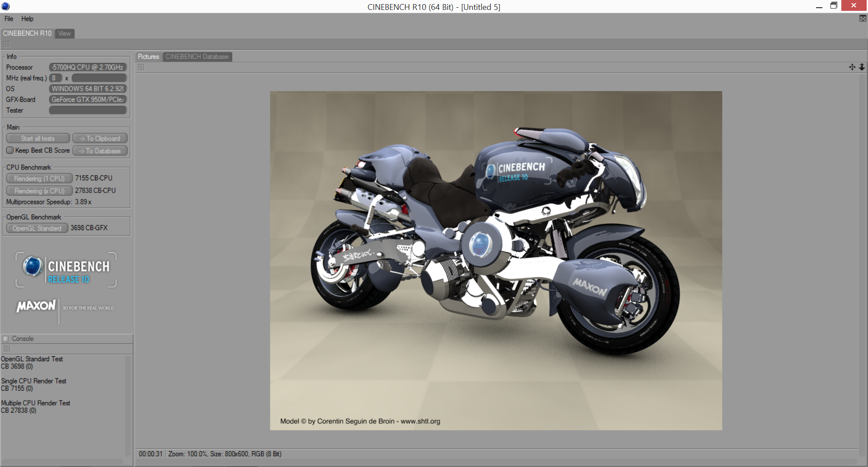Image resolution: width=868 pixels, height=467 pixels.
Task: Click the layout toggle icon beside the menu bar
Action: click(x=863, y=19)
